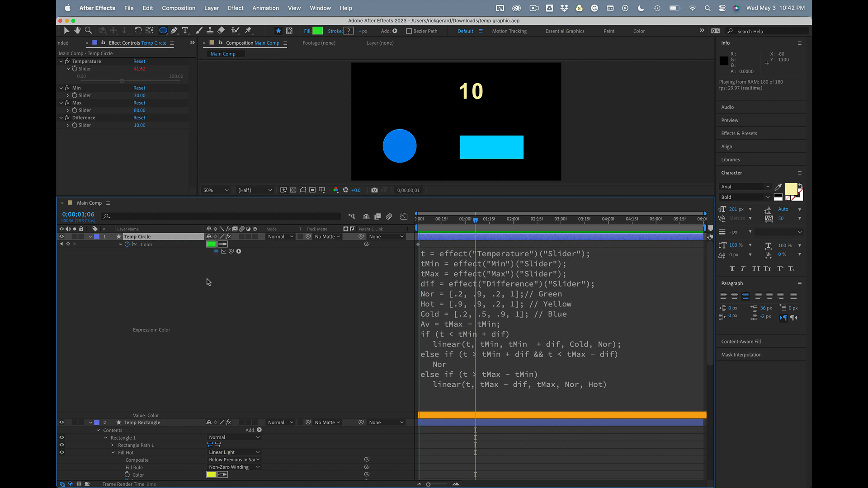
Task: Toggle the Bezier Path checkbox
Action: pos(409,31)
